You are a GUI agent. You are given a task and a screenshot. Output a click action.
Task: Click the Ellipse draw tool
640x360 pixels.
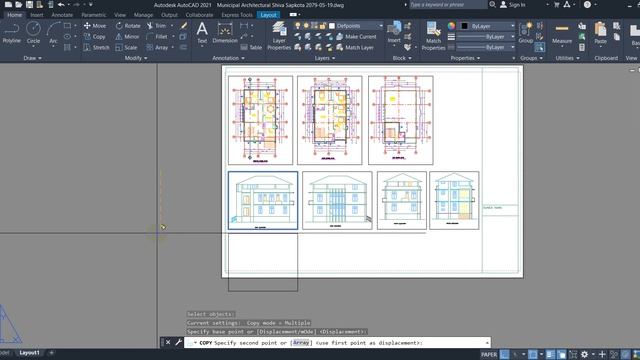pos(67,37)
